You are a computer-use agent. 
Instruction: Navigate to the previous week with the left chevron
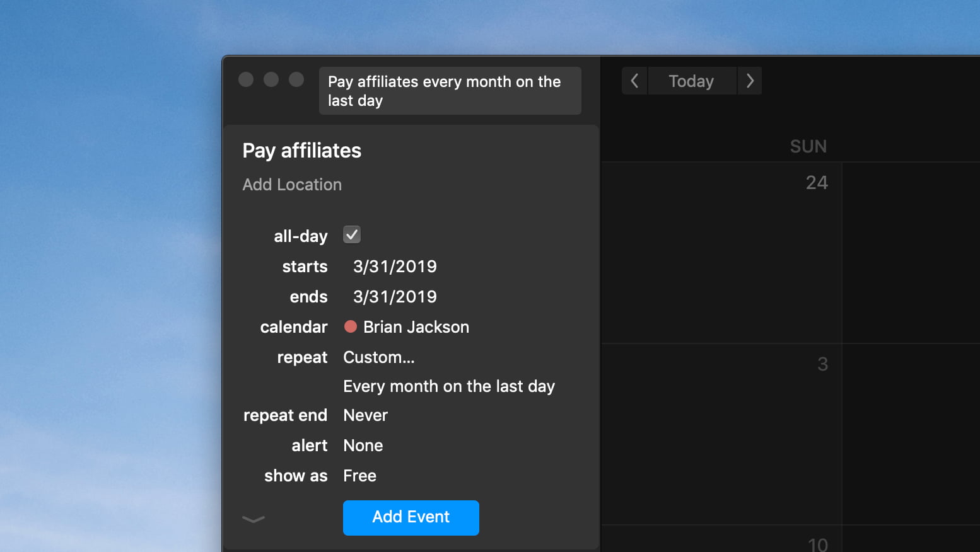(634, 81)
